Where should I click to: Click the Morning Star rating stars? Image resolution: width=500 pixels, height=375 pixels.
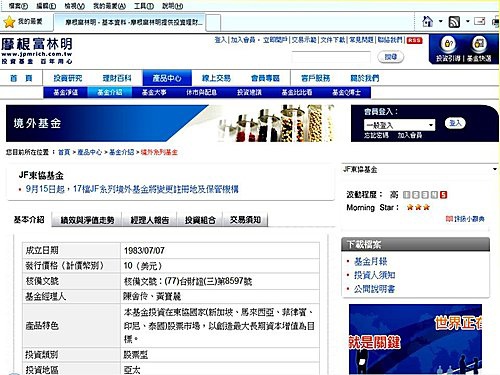pos(418,207)
